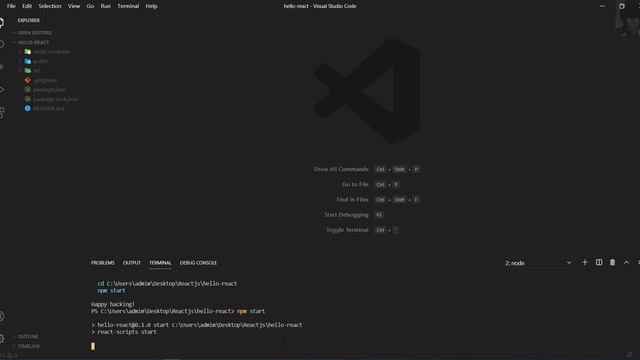Open the Source Control view
The height and width of the screenshot is (360, 640).
tap(2, 67)
